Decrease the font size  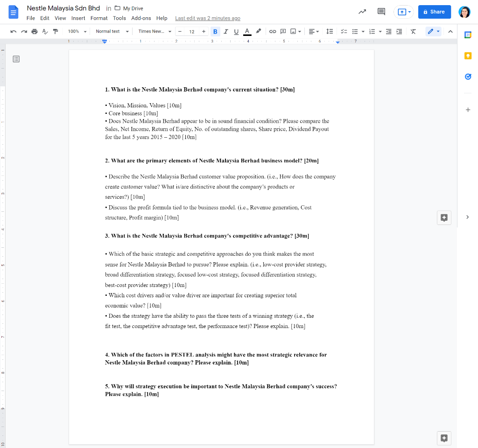[180, 31]
